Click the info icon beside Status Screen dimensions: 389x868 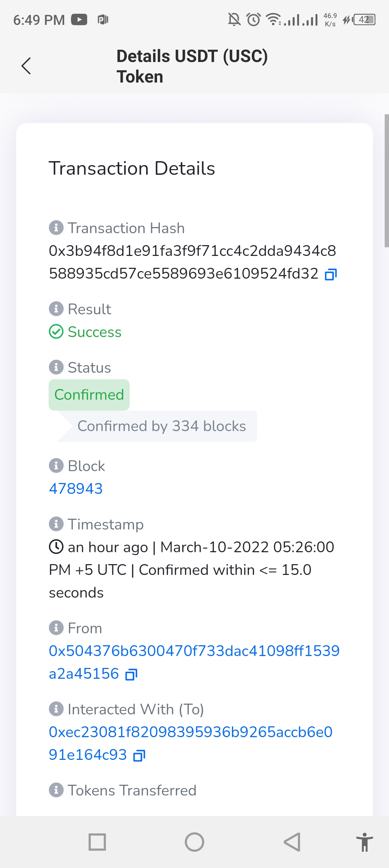click(57, 367)
